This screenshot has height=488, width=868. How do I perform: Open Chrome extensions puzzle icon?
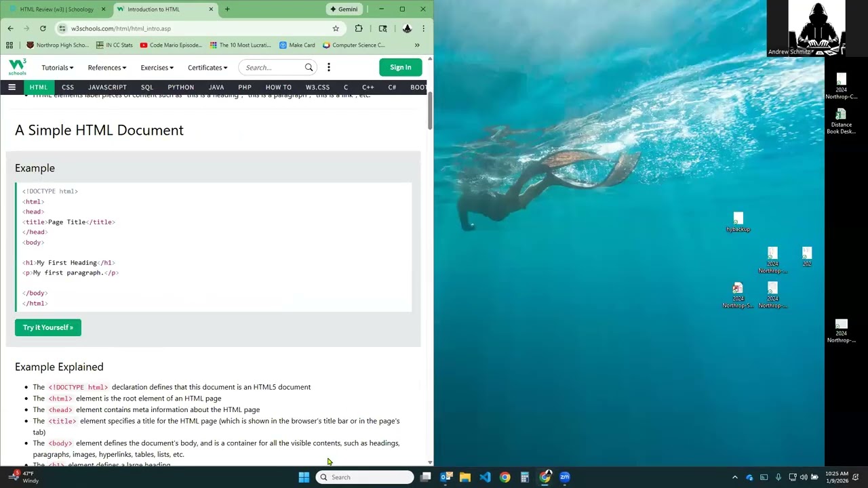point(359,28)
